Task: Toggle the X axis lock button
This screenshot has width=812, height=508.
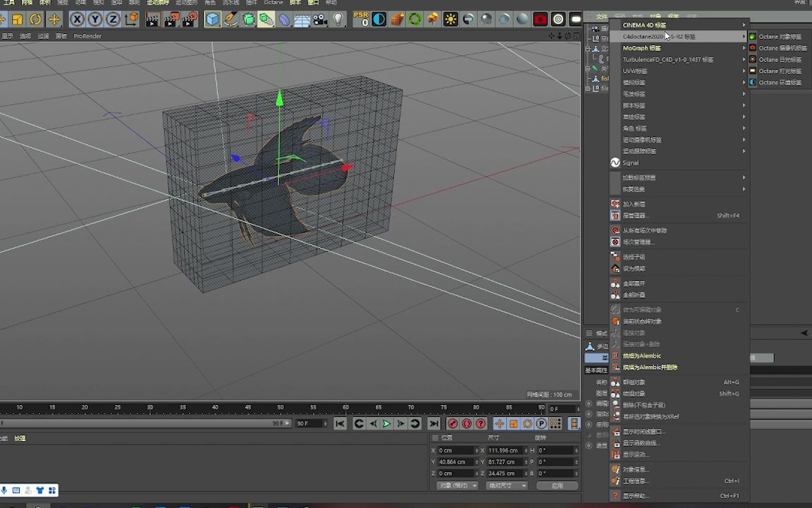Action: (x=77, y=19)
